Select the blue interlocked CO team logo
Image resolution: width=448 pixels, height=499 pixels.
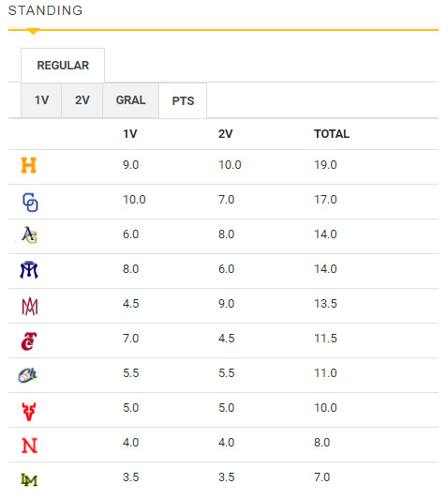tap(30, 203)
